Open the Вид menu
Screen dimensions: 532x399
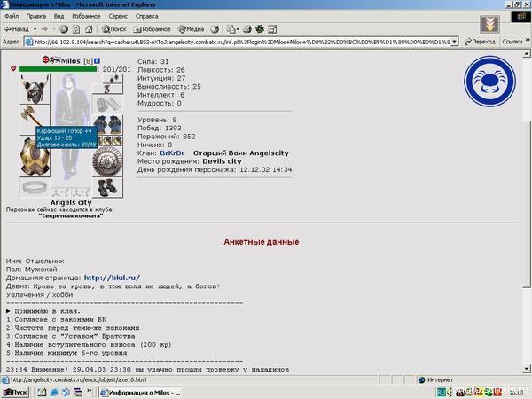pos(59,16)
